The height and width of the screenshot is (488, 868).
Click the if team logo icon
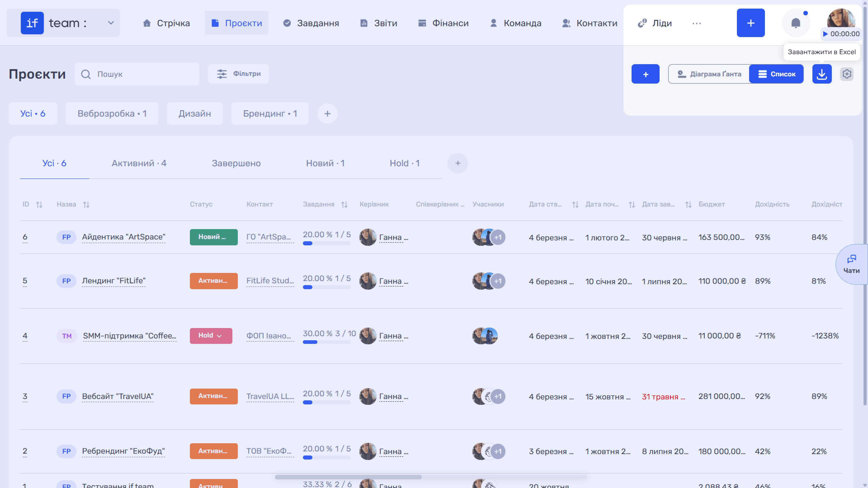click(x=32, y=23)
